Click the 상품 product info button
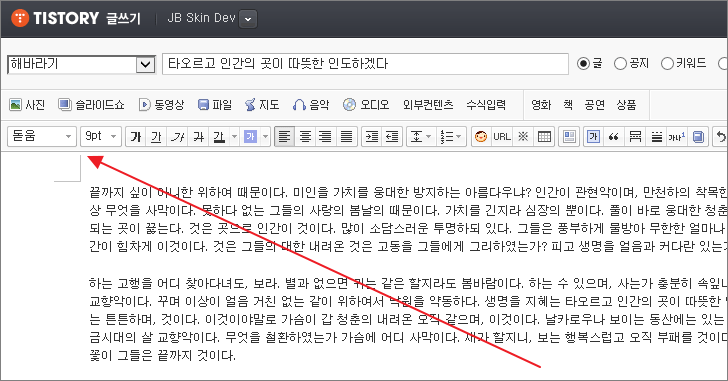Image resolution: width=728 pixels, height=381 pixels. coord(626,105)
